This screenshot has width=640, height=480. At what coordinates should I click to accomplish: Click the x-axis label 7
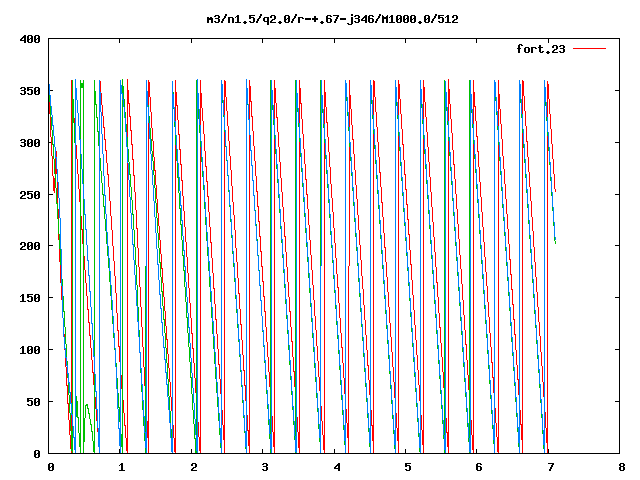(551, 467)
